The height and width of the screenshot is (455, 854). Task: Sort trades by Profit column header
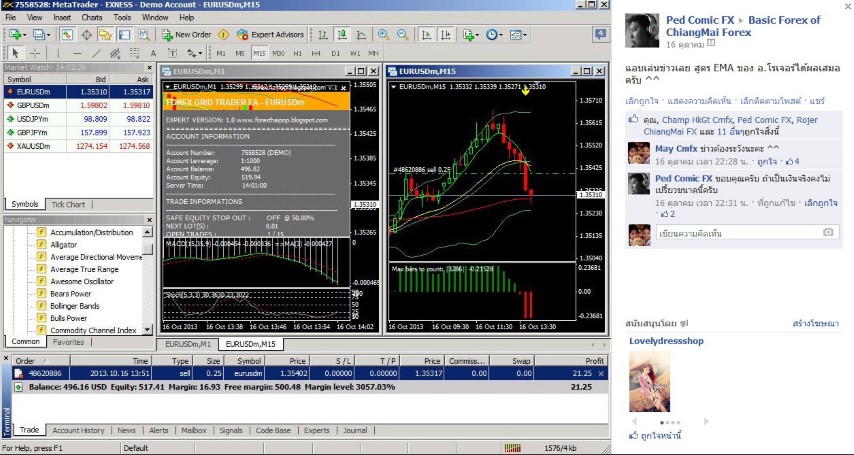point(571,361)
